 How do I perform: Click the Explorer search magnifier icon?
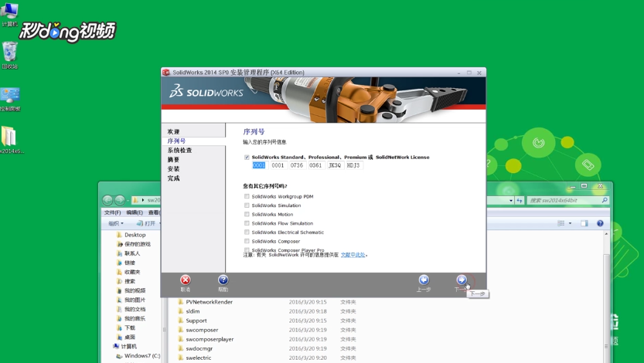coord(604,200)
